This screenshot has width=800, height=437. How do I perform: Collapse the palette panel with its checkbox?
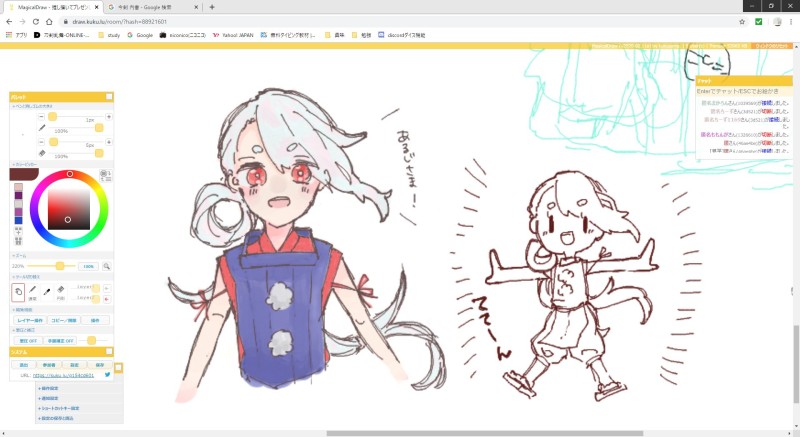click(109, 96)
